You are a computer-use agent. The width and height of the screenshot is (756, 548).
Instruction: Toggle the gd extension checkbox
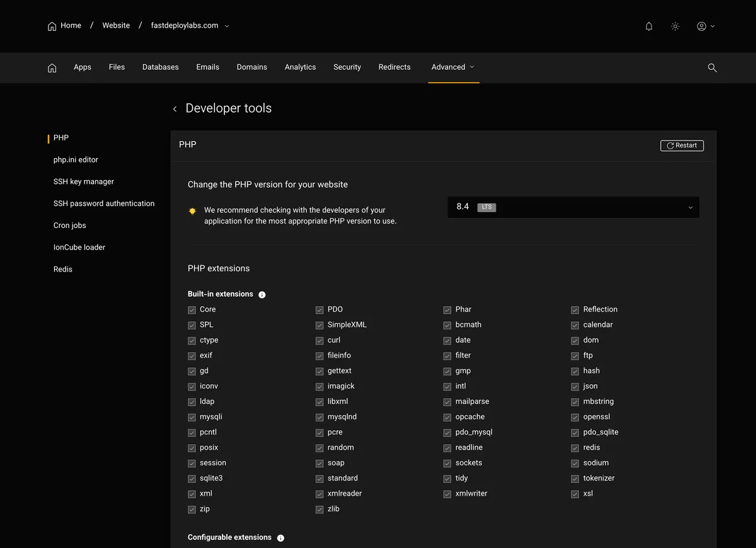click(192, 372)
